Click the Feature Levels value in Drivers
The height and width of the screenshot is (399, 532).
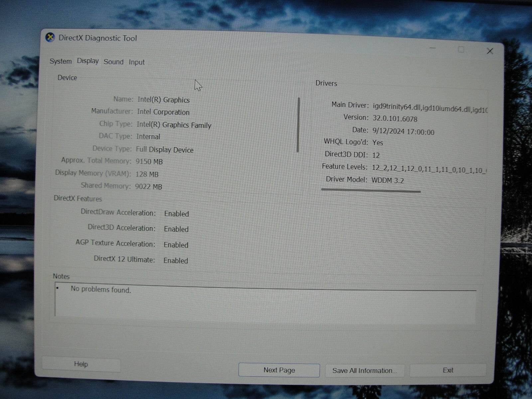[x=429, y=168]
